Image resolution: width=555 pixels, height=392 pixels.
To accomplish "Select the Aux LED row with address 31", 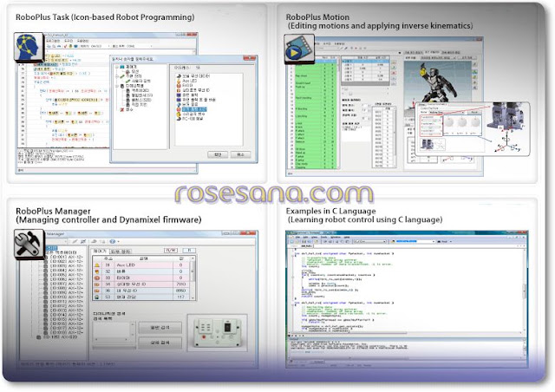I will click(141, 265).
